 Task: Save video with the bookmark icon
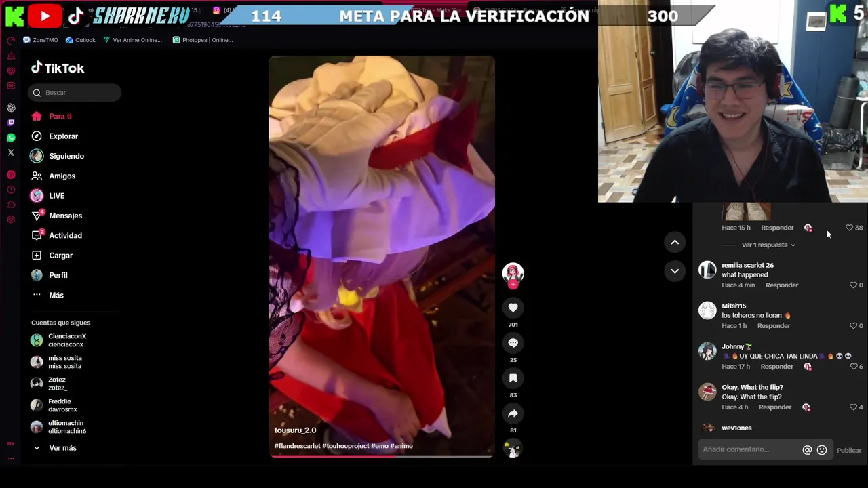(513, 378)
